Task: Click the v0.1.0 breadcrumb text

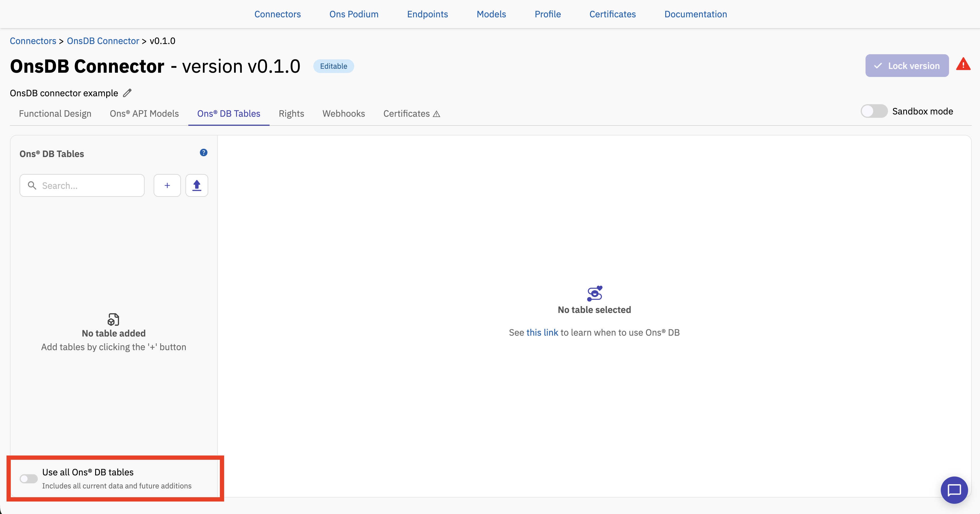Action: point(162,41)
